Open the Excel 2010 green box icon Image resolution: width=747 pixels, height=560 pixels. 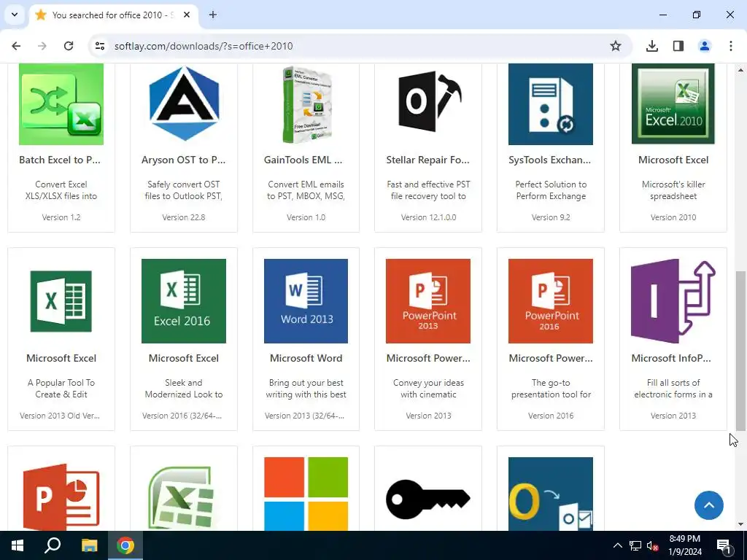(x=673, y=104)
